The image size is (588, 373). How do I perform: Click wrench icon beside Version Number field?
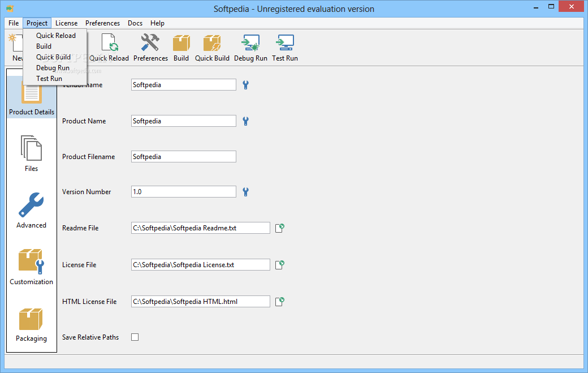(x=245, y=192)
